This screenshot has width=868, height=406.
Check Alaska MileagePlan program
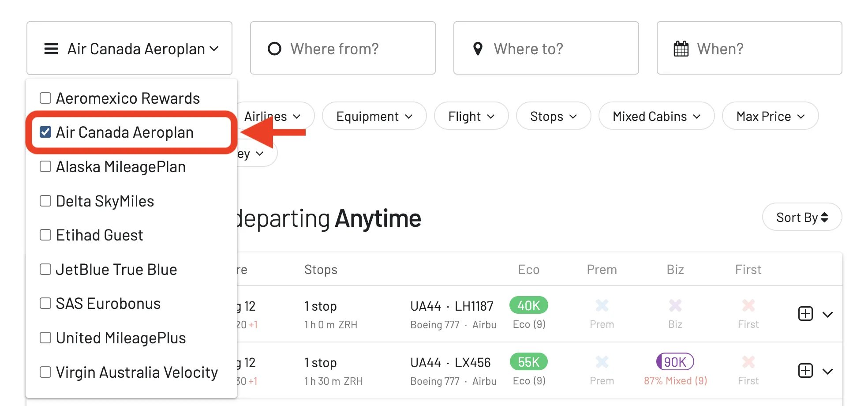click(45, 166)
